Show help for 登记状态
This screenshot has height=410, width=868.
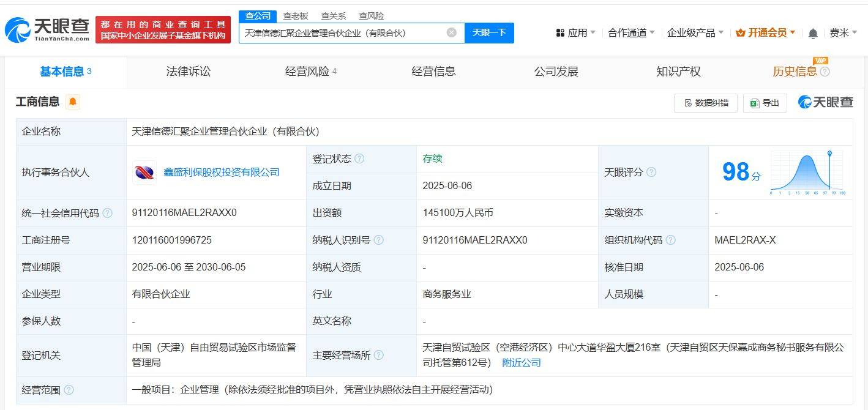(x=359, y=158)
